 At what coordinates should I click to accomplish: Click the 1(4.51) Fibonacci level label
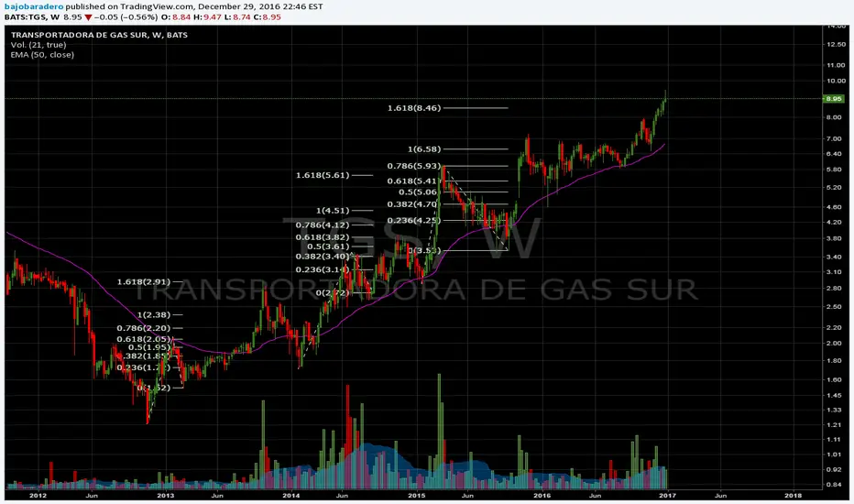(333, 211)
